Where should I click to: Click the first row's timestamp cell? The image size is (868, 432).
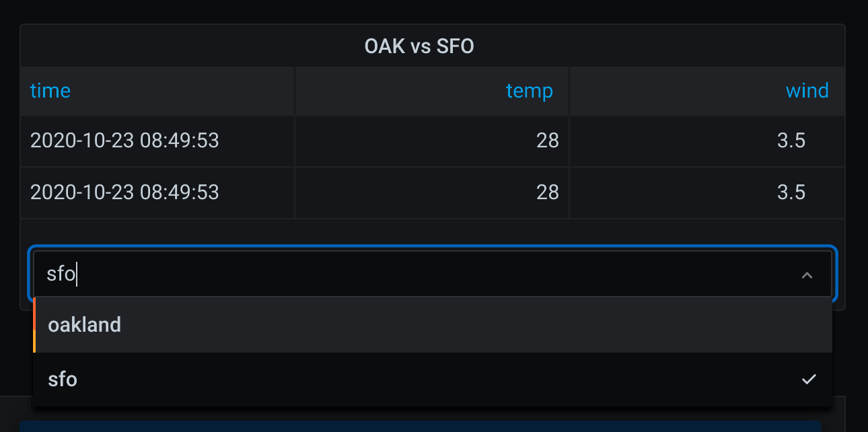(x=124, y=141)
